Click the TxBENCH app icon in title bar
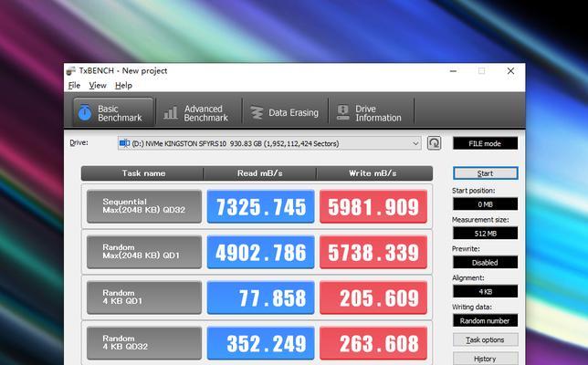 [x=71, y=71]
